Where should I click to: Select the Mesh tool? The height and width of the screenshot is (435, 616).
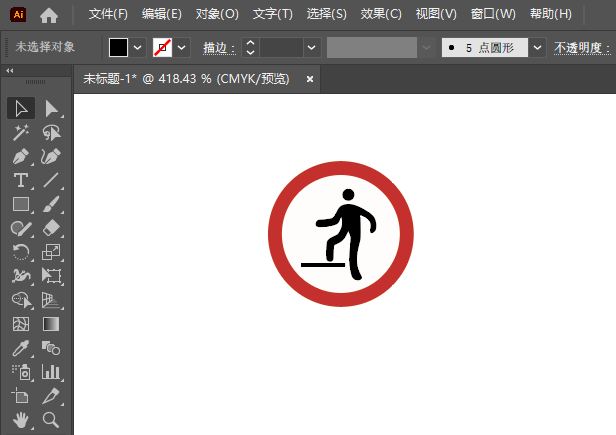click(21, 324)
